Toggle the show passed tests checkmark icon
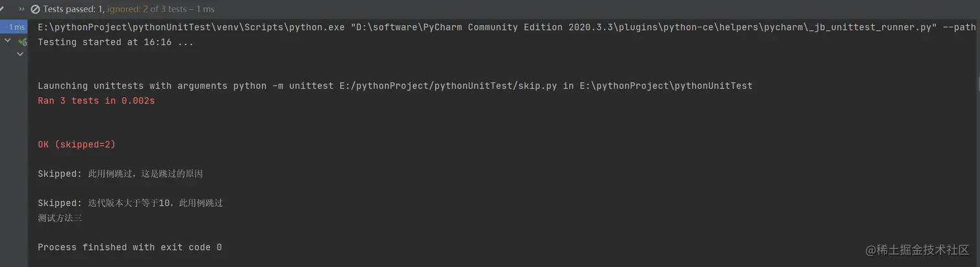This screenshot has height=267, width=980. [2, 9]
